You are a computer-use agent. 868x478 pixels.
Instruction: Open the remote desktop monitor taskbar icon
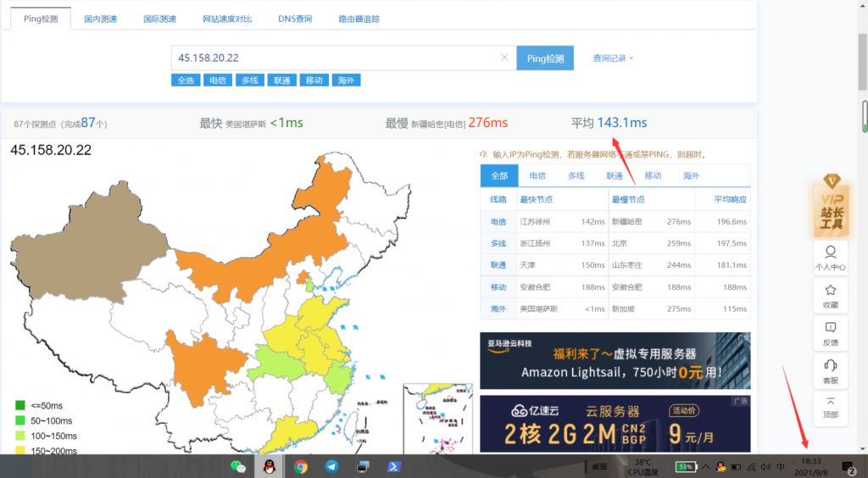click(x=363, y=466)
